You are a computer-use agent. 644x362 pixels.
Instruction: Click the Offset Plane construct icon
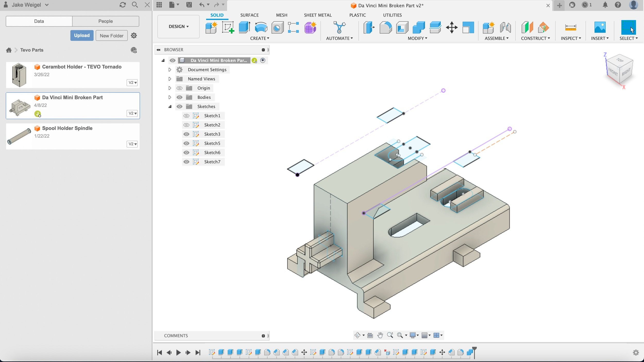pos(527,27)
